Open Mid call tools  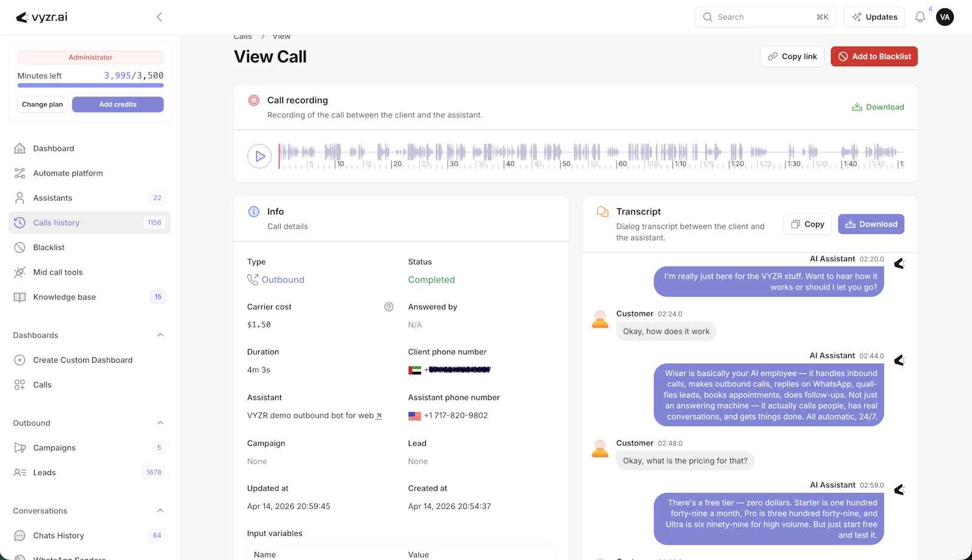click(x=89, y=272)
